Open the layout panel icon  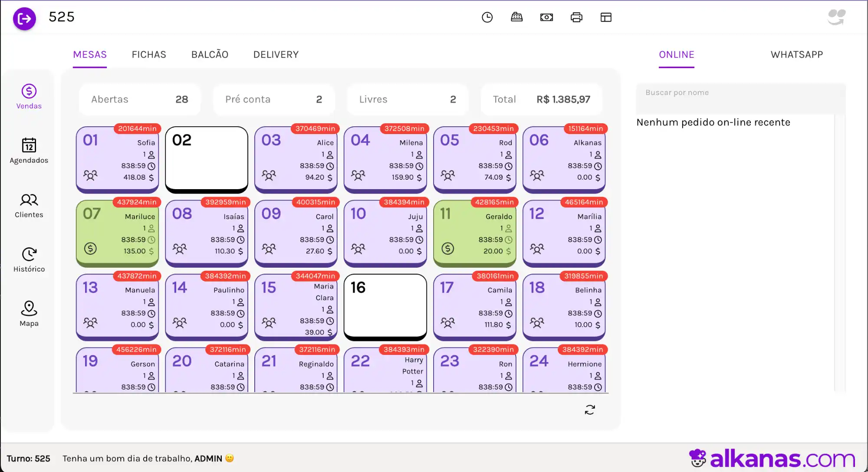tap(606, 17)
